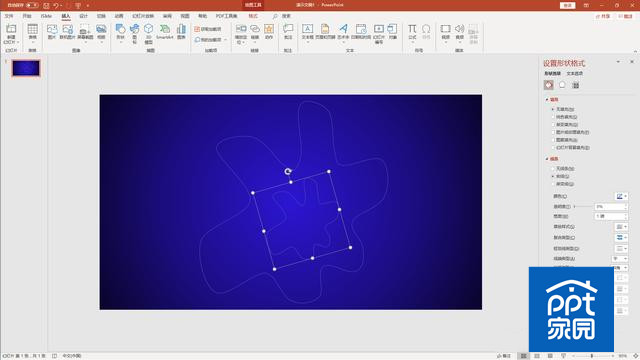640x360 pixels.
Task: Collapse the ribbon with the chevron
Action: 635,51
